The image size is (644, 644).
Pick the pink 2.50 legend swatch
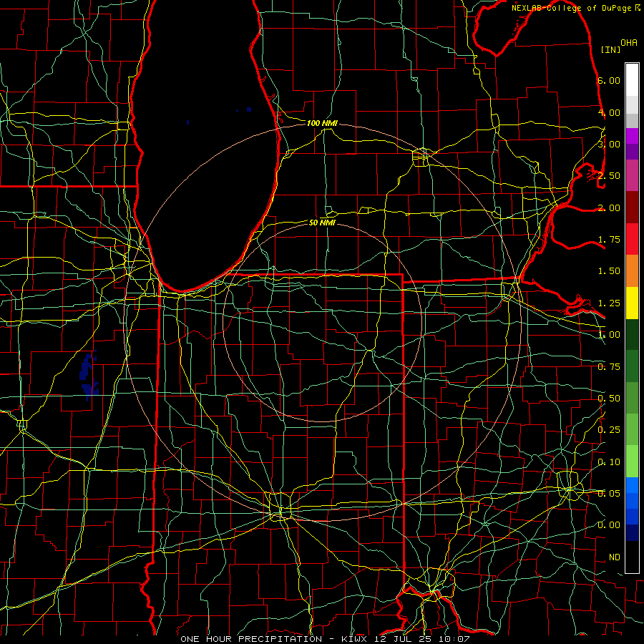tap(632, 175)
